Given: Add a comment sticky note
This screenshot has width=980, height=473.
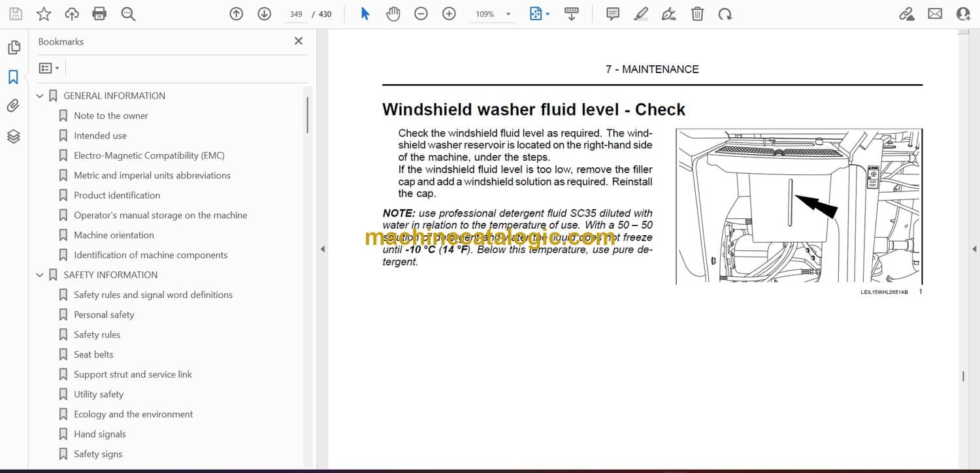Looking at the screenshot, I should pos(613,14).
